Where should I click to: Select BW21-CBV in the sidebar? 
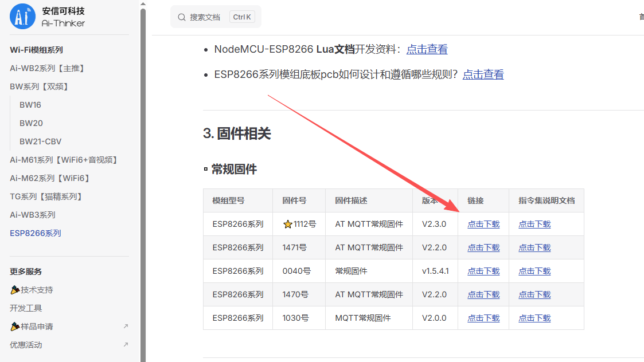tap(40, 141)
